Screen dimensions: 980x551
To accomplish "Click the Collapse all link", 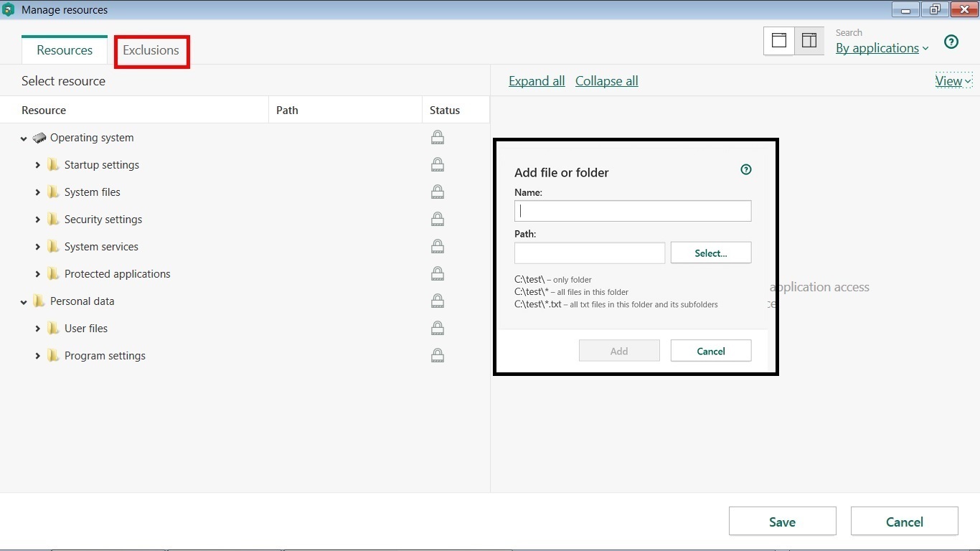I will pos(606,81).
